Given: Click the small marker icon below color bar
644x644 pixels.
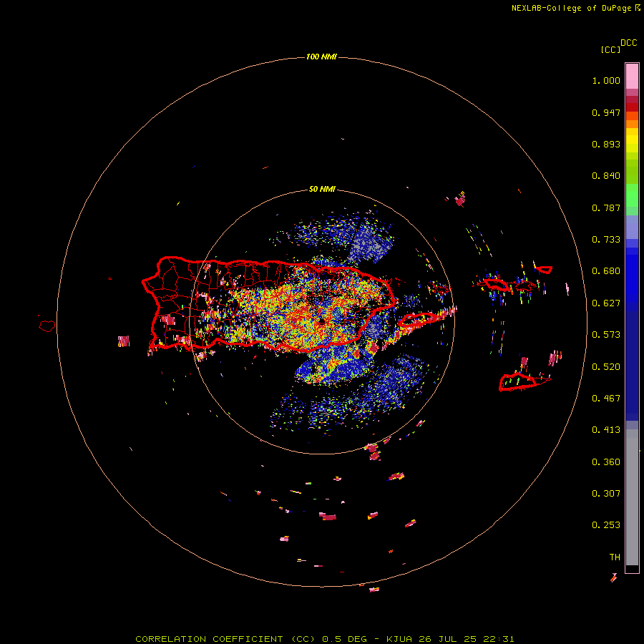Looking at the screenshot, I should pos(614,577).
